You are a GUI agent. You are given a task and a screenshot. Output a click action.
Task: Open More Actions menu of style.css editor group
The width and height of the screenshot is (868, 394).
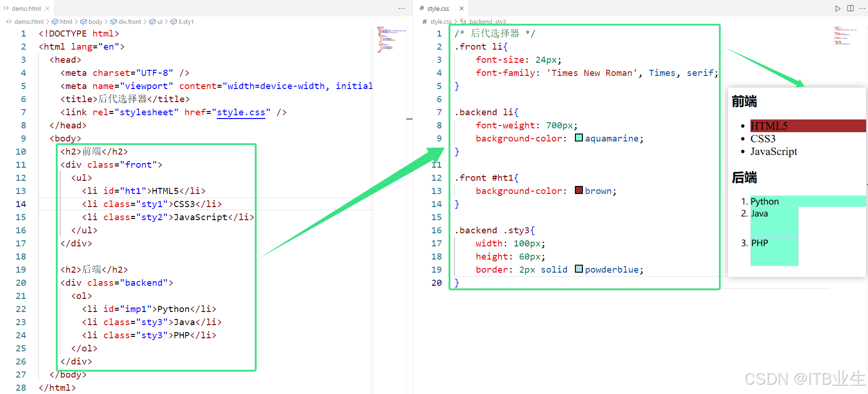[862, 8]
